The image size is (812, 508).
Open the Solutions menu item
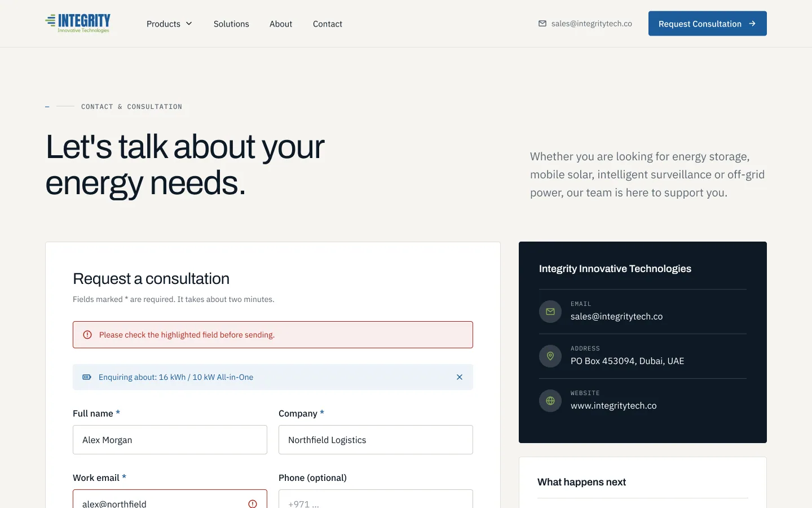(231, 24)
